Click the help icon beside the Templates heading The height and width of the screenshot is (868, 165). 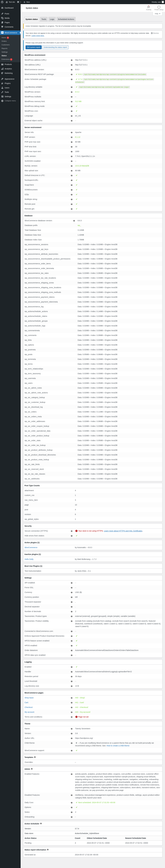[x=35, y=757]
